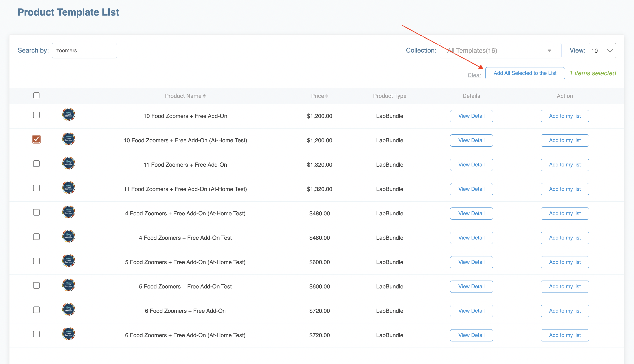Image resolution: width=634 pixels, height=364 pixels.
Task: Click product icon for 4 Food Zoomers Add-On Test
Action: click(69, 237)
